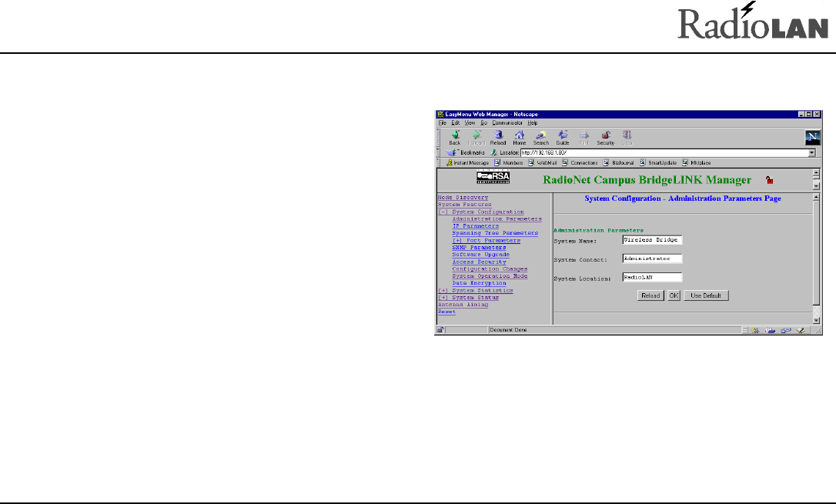Open Navigator from component bar
836x504 pixels.
click(755, 330)
